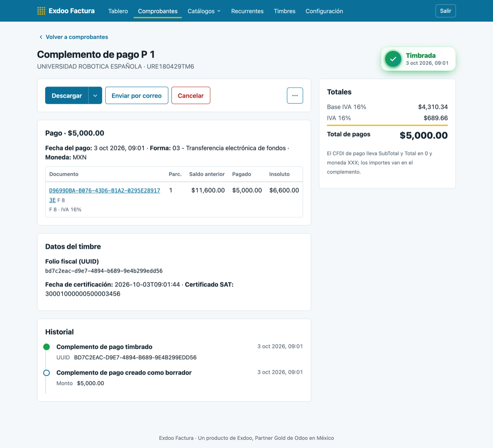Click the Saldo anterior value $11,600.00
This screenshot has width=493, height=448.
tap(208, 191)
